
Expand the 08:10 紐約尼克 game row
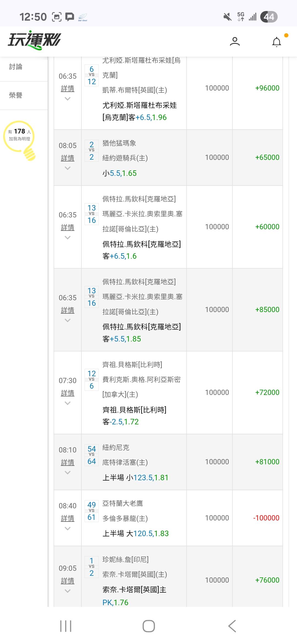[67, 473]
